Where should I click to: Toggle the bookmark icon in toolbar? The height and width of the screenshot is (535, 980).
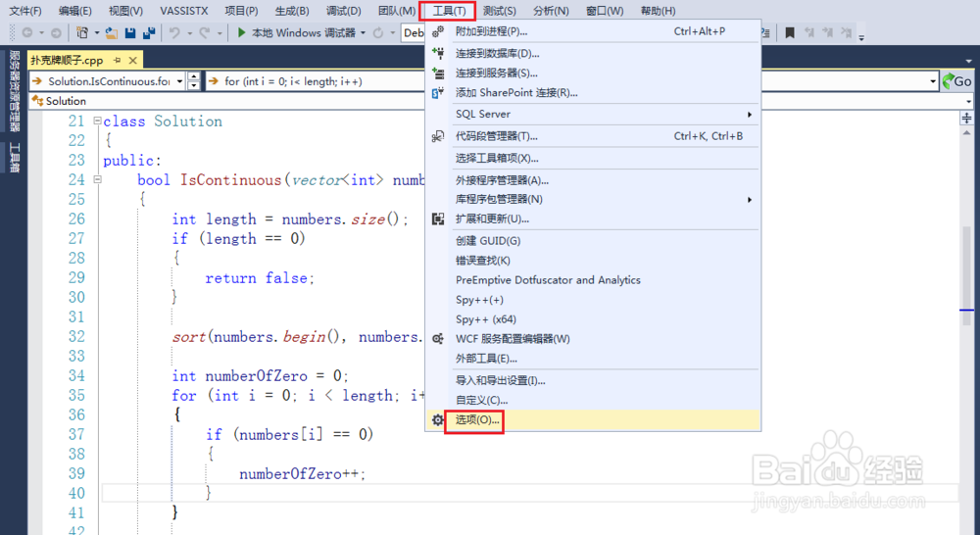point(790,33)
